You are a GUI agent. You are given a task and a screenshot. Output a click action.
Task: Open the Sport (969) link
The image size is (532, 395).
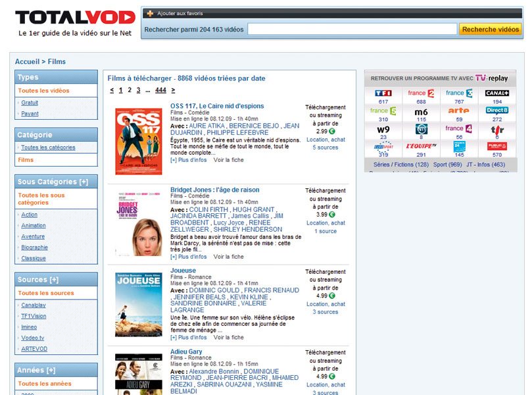coord(448,165)
